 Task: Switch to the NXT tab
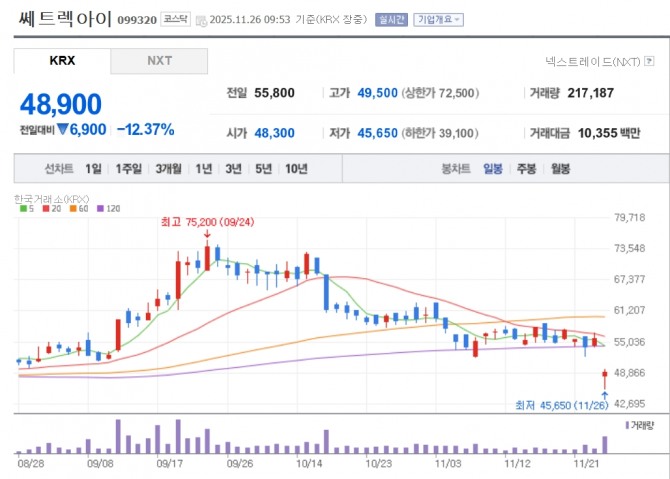click(x=159, y=60)
